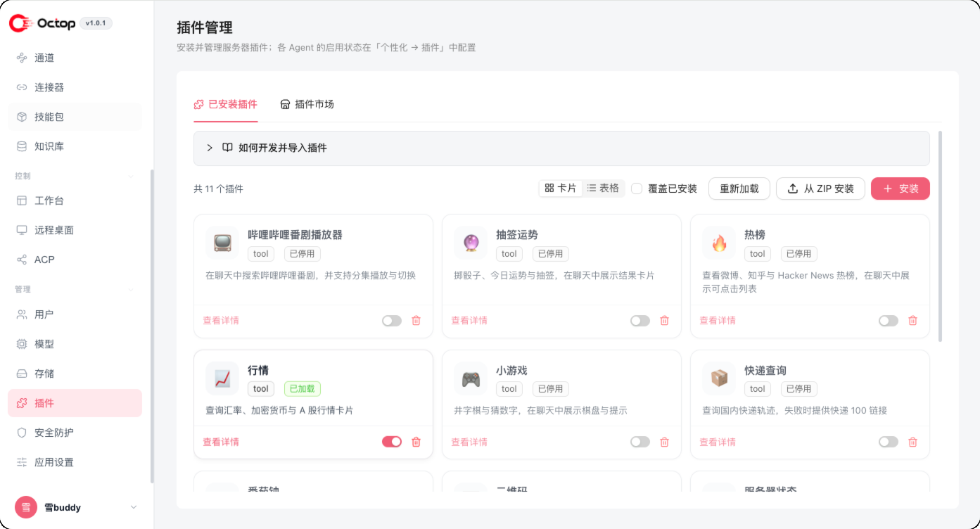The image size is (980, 529).
Task: Click the tool tag on 小游戏
Action: (x=509, y=389)
